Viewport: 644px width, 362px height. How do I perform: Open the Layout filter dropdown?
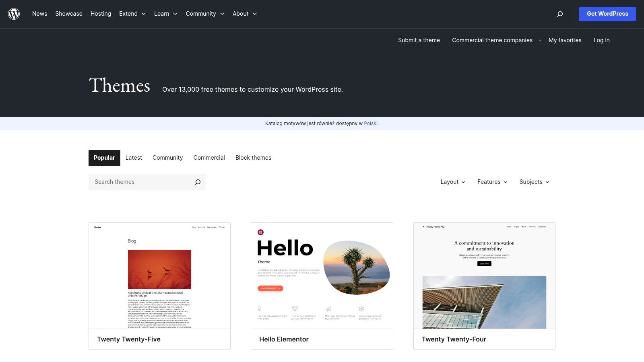tap(452, 182)
